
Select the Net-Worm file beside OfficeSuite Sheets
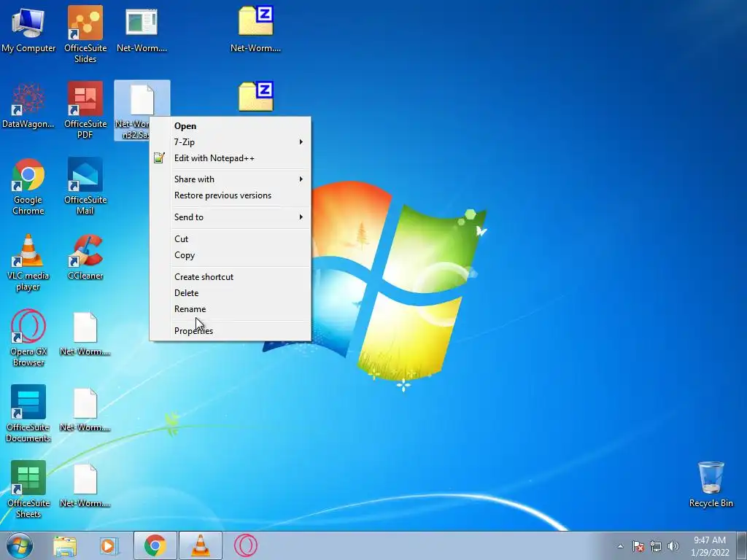(x=85, y=485)
